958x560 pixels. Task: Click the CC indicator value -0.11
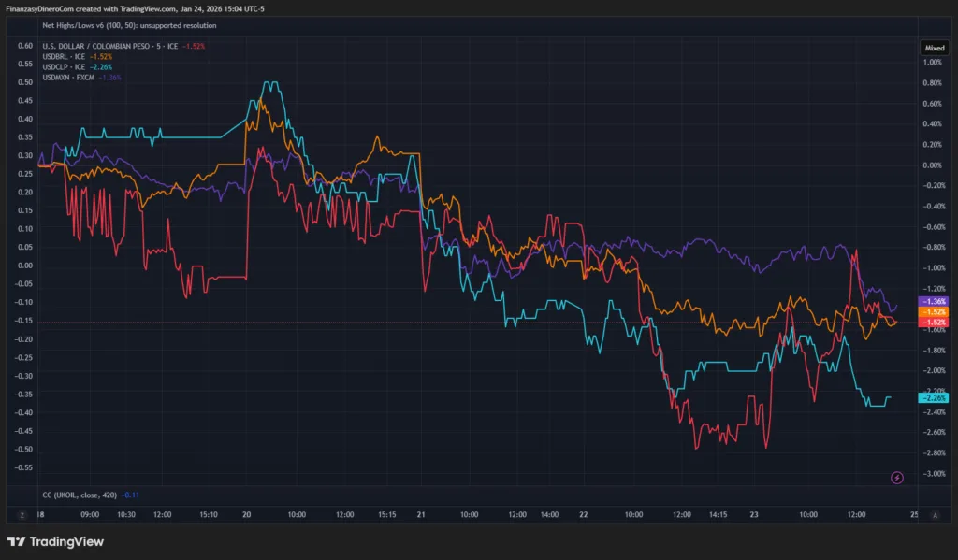point(130,495)
